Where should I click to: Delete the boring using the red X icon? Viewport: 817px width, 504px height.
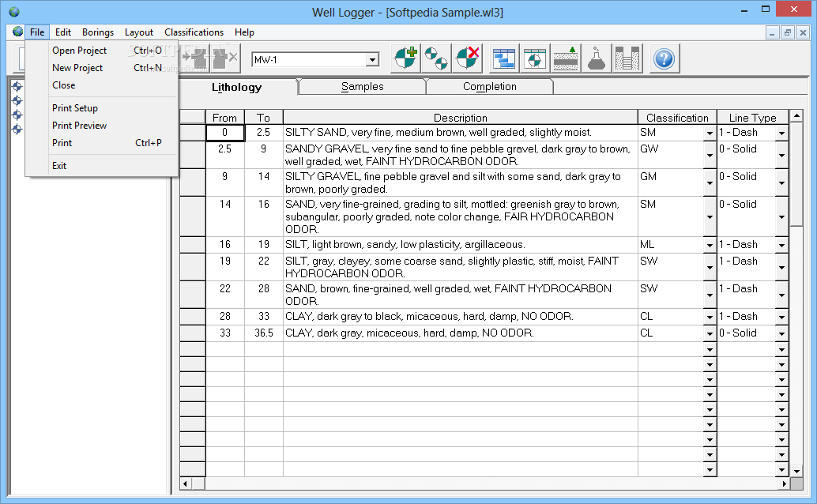pyautogui.click(x=468, y=58)
